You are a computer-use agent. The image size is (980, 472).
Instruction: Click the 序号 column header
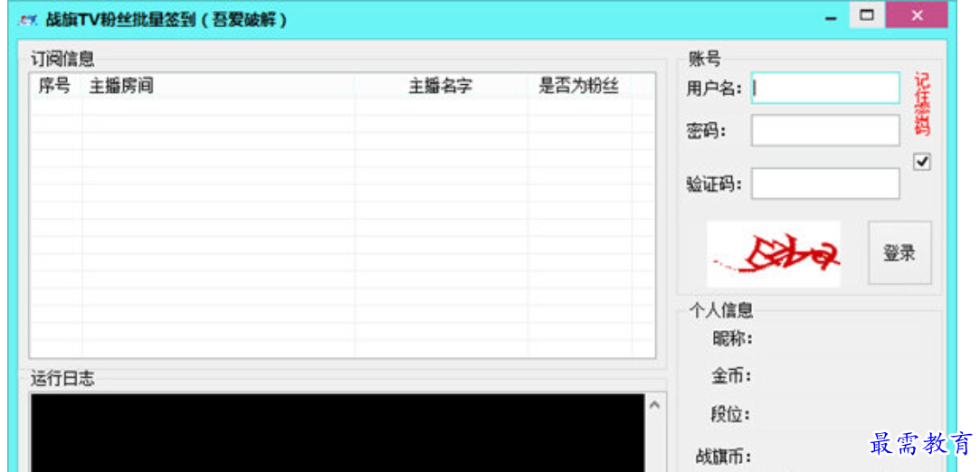tap(55, 86)
